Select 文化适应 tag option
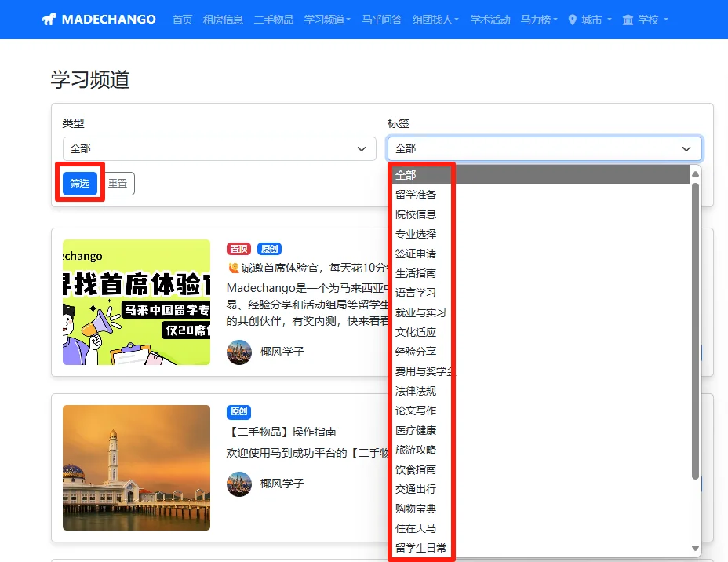This screenshot has height=562, width=728. [x=541, y=332]
